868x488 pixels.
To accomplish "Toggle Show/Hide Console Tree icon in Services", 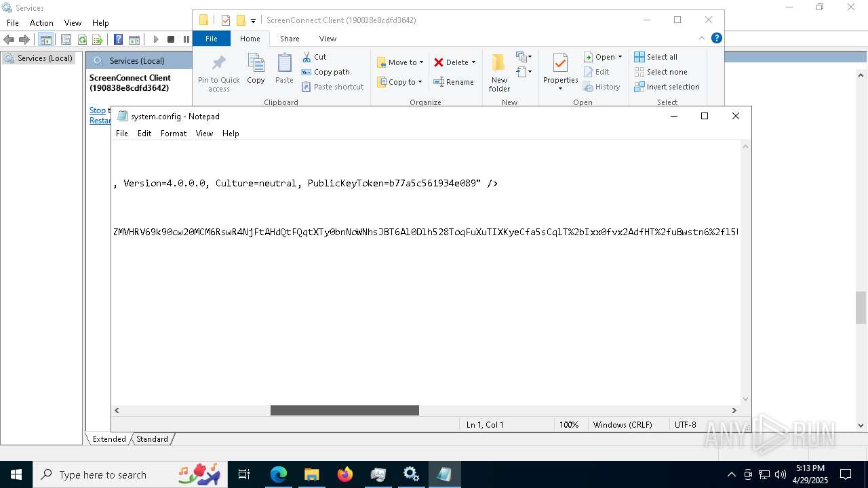I will click(46, 39).
